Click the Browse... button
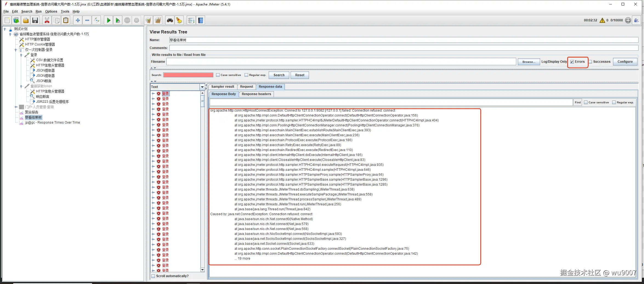 pos(529,62)
